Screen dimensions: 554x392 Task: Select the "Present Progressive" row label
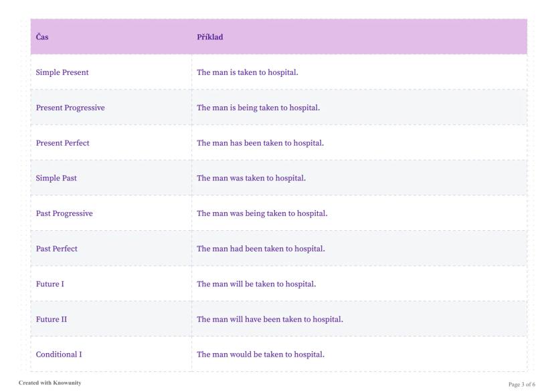tap(70, 108)
